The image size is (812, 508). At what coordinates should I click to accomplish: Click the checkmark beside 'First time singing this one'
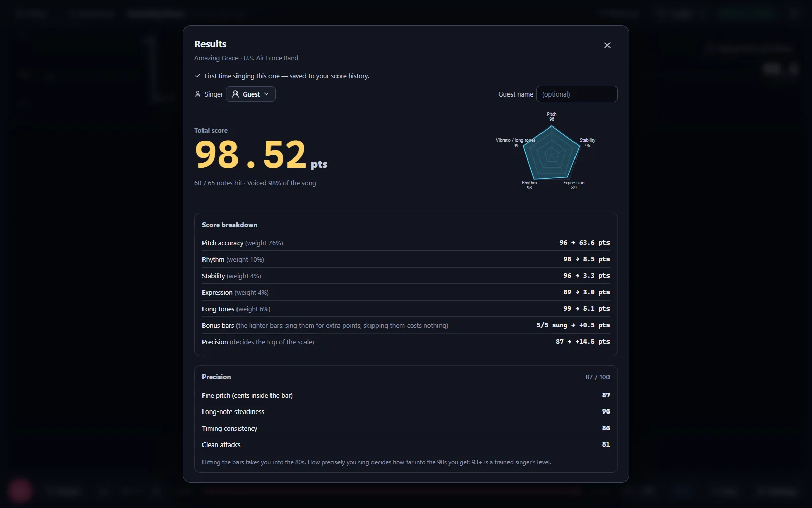198,76
